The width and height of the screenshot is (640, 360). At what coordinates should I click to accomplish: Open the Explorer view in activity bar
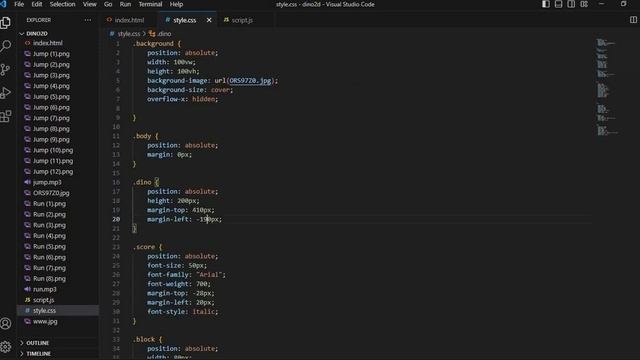point(6,22)
